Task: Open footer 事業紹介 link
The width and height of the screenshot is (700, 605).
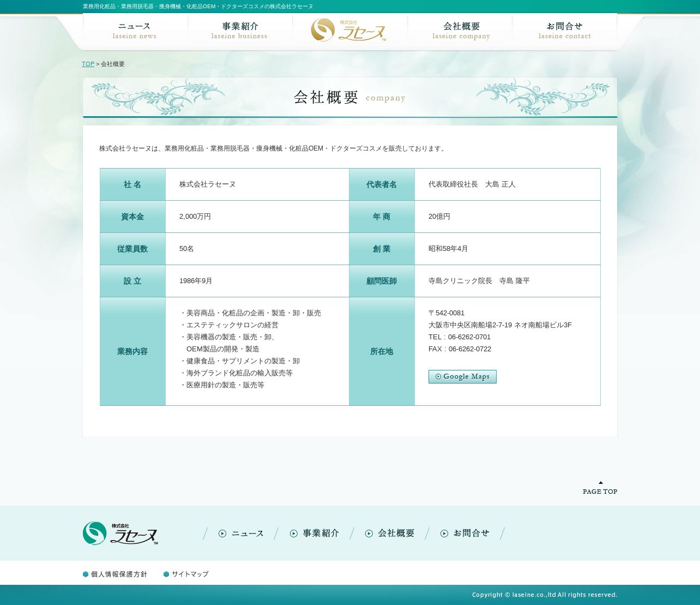Action: point(315,534)
